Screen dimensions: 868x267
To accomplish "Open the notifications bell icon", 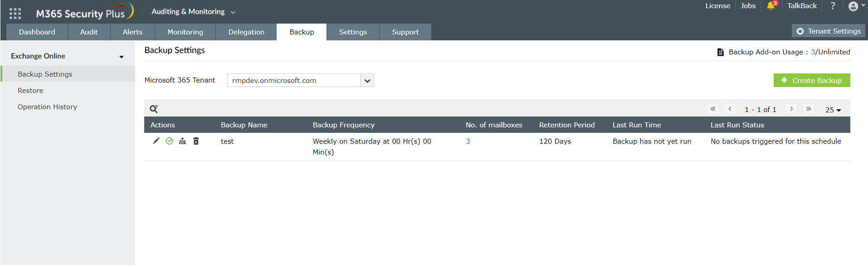I will (771, 5).
